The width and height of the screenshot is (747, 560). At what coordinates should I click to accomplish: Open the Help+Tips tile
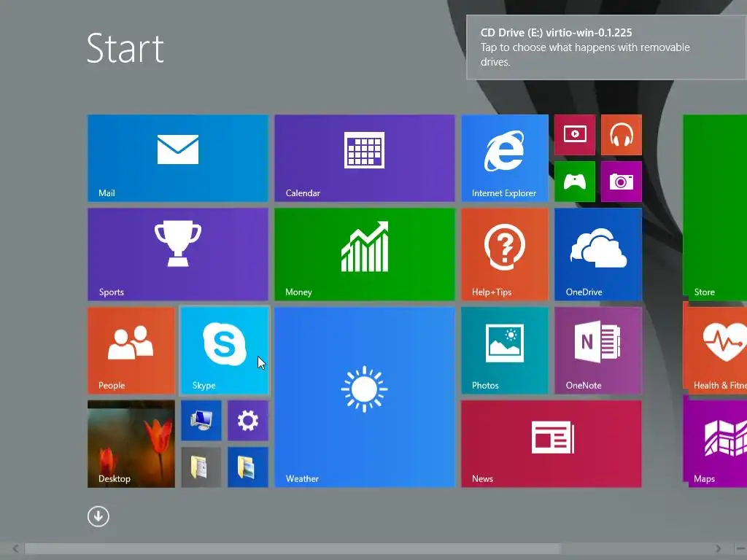[x=505, y=254]
